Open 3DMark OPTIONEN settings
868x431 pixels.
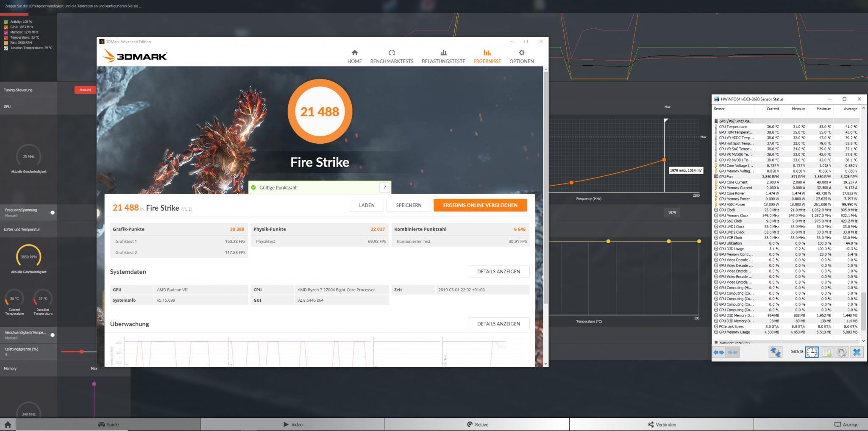tap(521, 56)
